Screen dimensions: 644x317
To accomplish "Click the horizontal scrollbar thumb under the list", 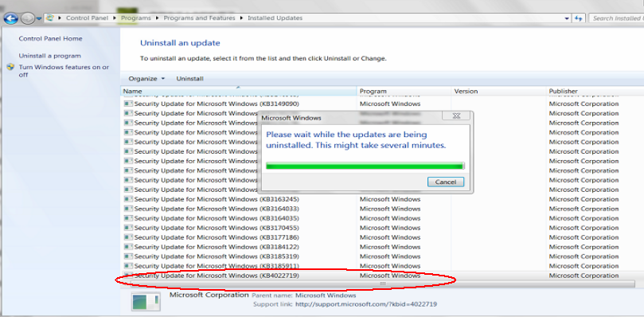I will pyautogui.click(x=382, y=284).
